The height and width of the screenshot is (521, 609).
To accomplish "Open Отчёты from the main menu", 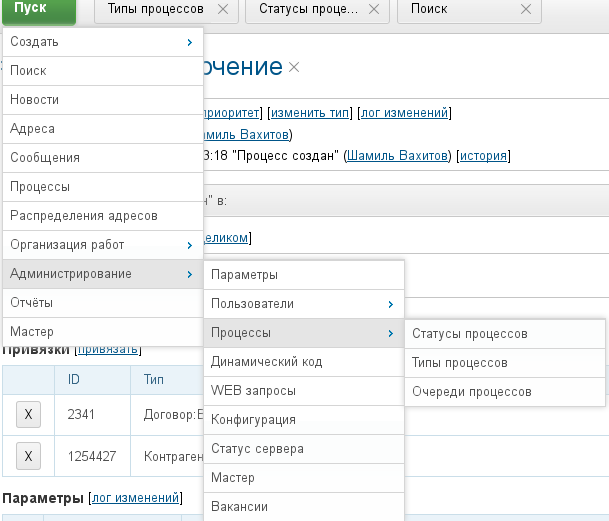I will click(x=103, y=303).
